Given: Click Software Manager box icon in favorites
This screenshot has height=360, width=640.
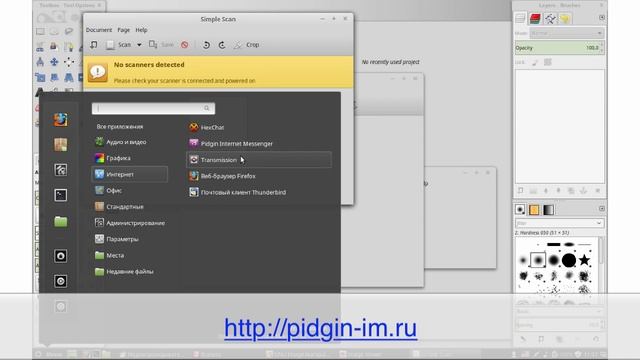Looking at the screenshot, I should pyautogui.click(x=61, y=144).
